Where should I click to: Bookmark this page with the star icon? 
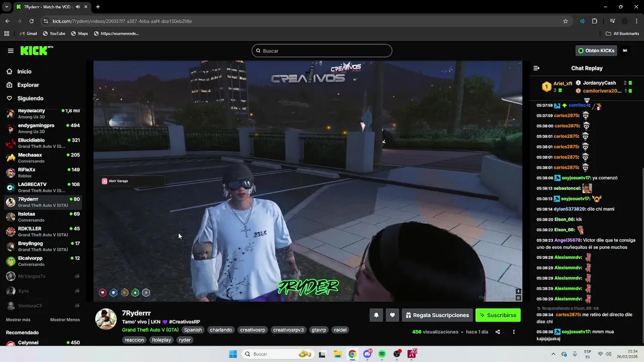pyautogui.click(x=566, y=21)
